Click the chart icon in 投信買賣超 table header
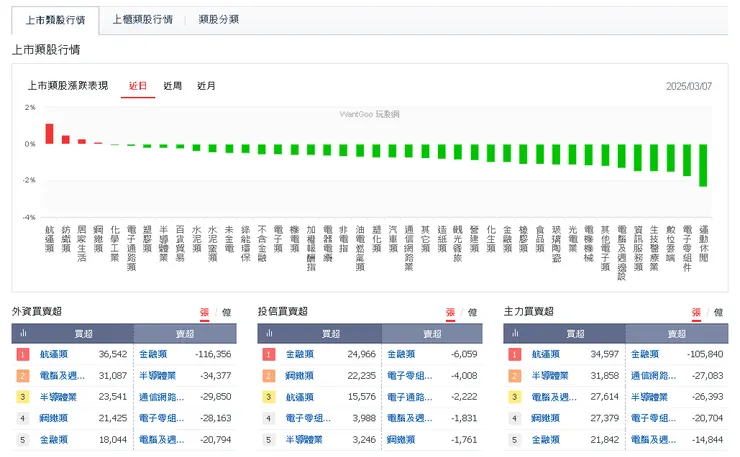Viewport: 740px width, 457px height. click(269, 333)
